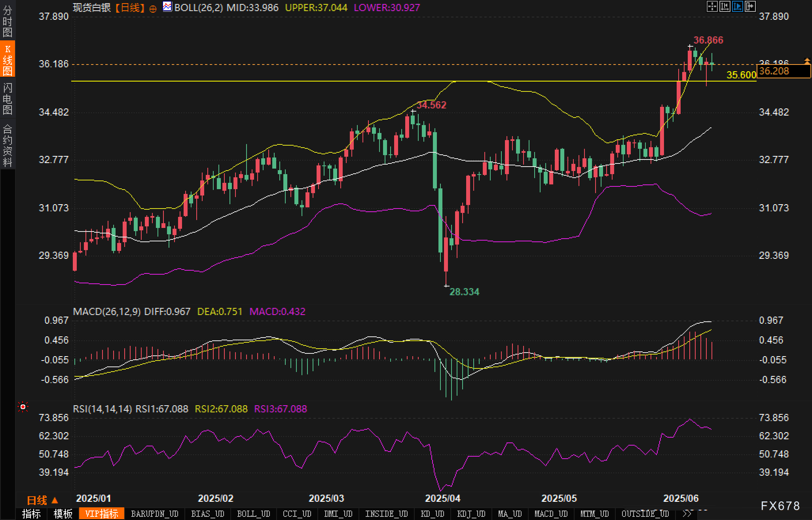
Task: Switch to 分时图 view in left sidebar
Action: [x=8, y=21]
